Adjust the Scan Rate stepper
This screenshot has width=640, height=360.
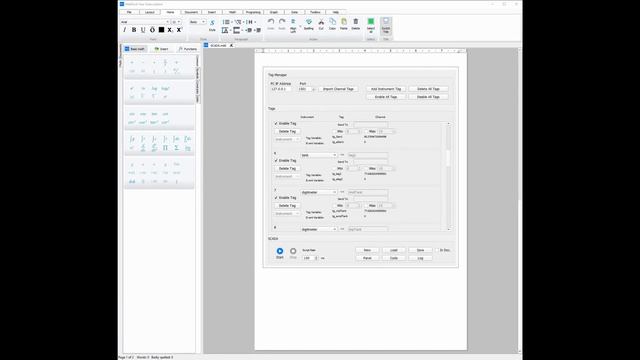pos(316,258)
